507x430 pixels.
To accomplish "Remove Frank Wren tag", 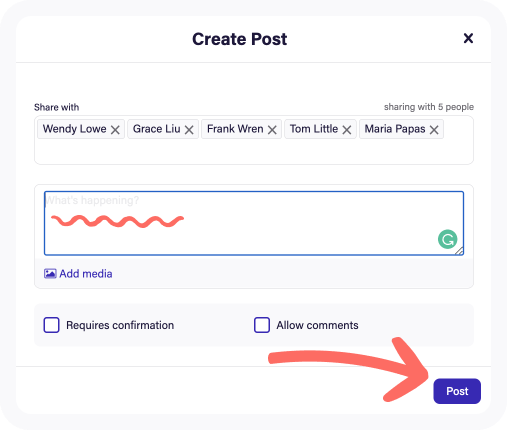I will pyautogui.click(x=272, y=130).
